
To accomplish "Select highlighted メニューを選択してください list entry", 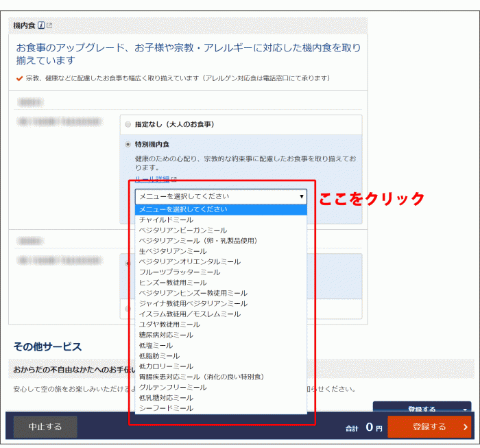I will [183, 209].
